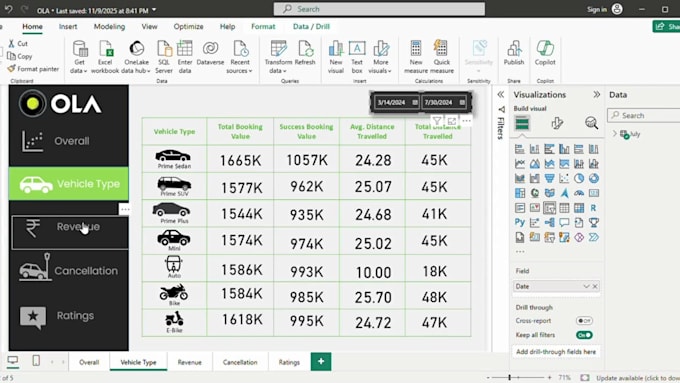Viewport: 680px width, 383px height.
Task: Switch to the Modeling ribbon tab
Action: [109, 26]
